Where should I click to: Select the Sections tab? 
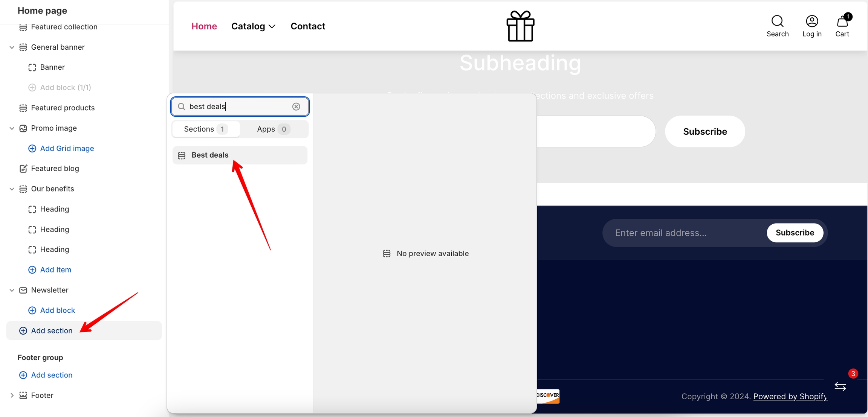206,129
